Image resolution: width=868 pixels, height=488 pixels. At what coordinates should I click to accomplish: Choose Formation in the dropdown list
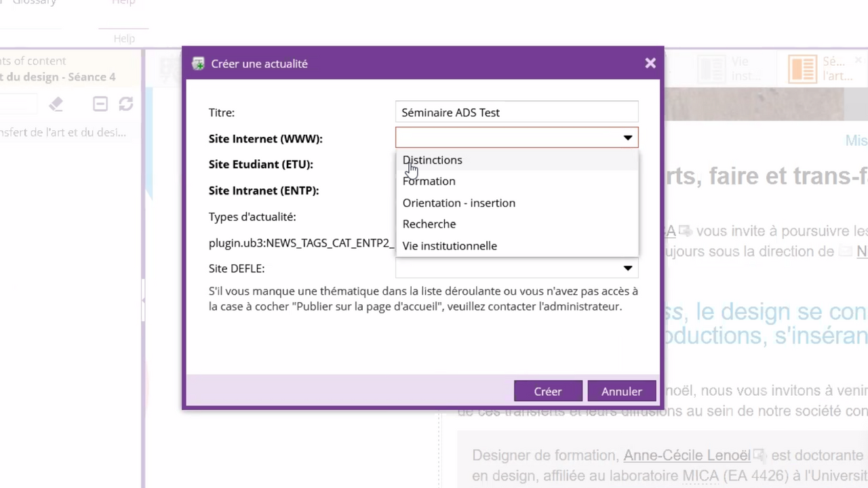(429, 181)
